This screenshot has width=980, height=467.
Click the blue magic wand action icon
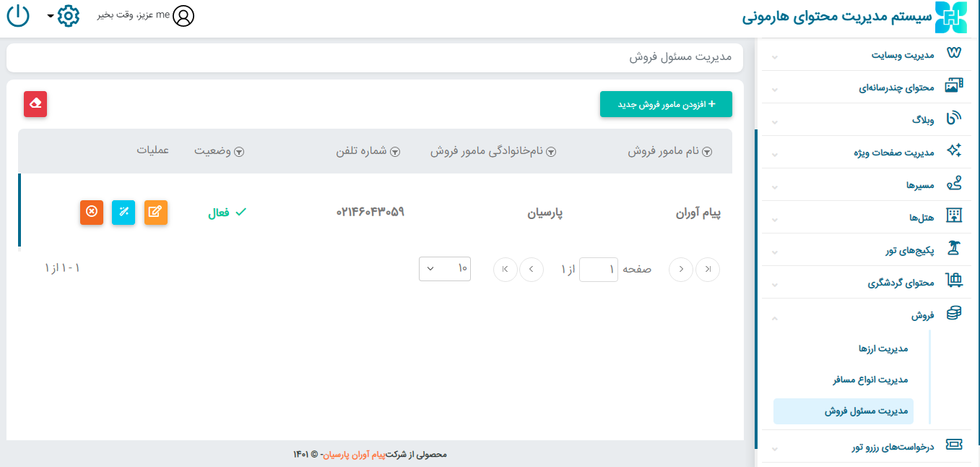123,212
